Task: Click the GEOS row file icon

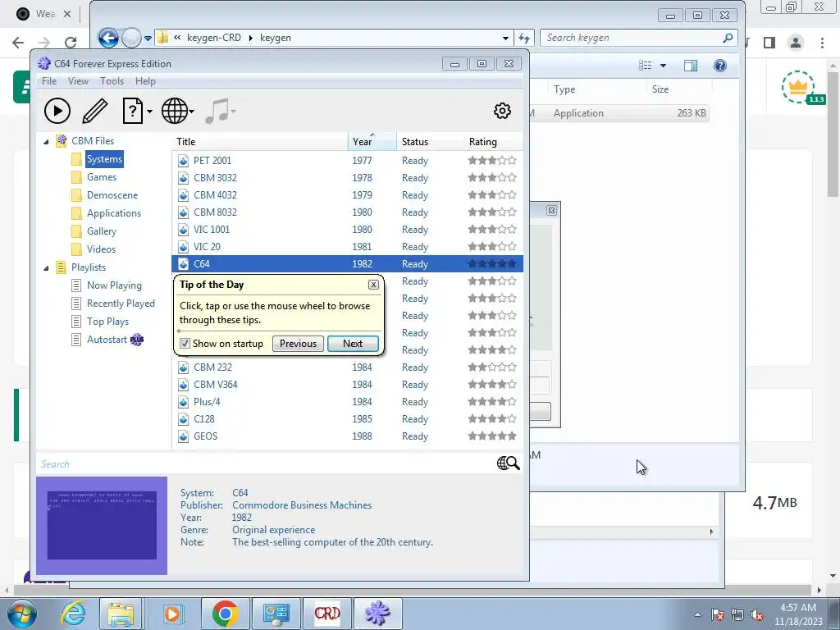Action: click(x=183, y=436)
